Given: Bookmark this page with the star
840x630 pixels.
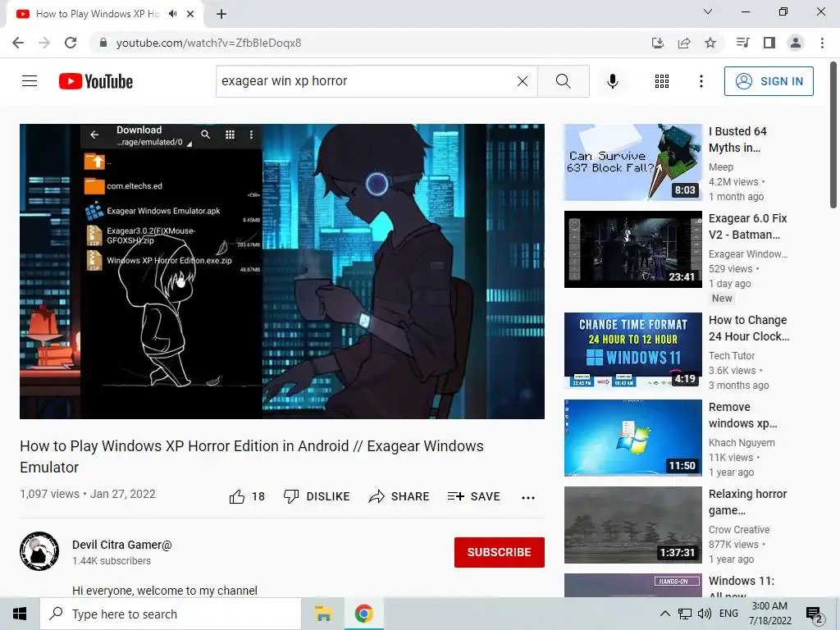Looking at the screenshot, I should click(x=710, y=43).
